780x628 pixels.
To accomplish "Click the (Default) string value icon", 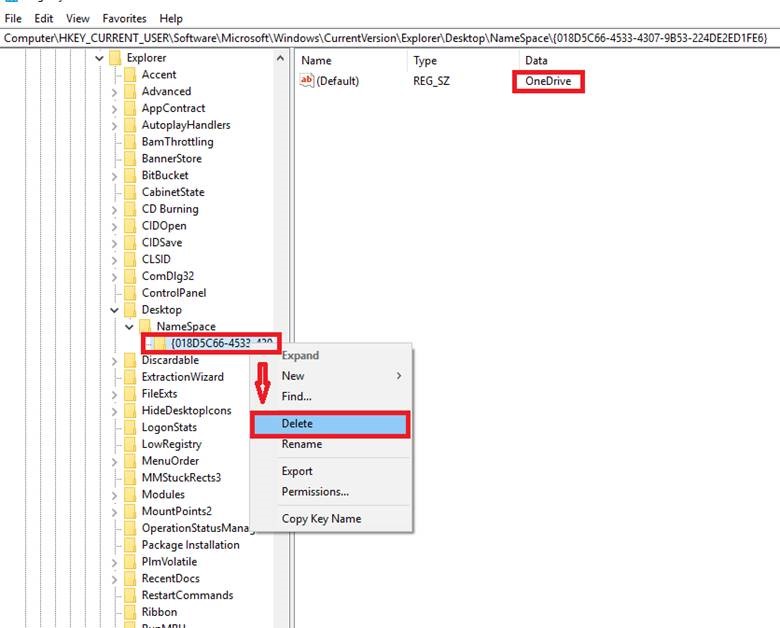I will point(306,80).
